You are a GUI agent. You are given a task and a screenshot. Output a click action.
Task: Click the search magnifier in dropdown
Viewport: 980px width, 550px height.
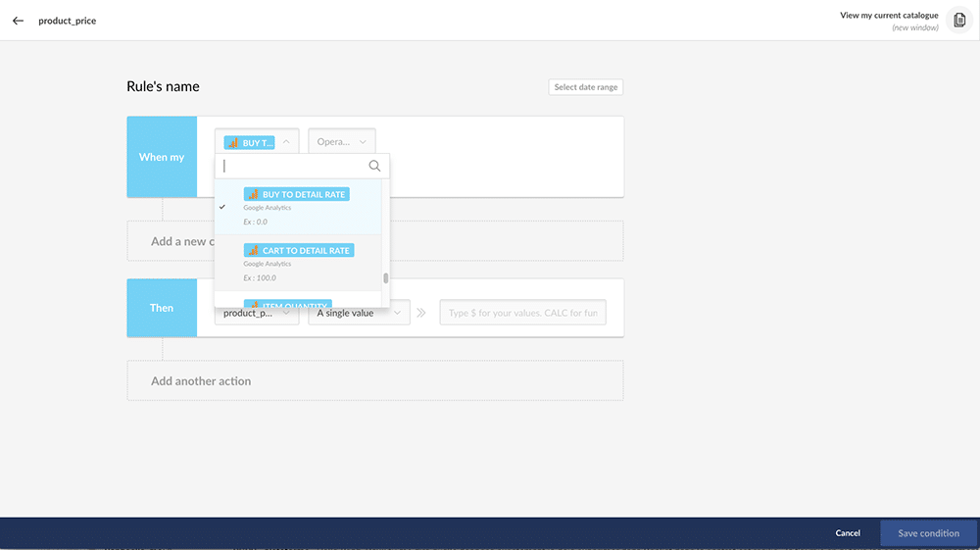click(374, 166)
